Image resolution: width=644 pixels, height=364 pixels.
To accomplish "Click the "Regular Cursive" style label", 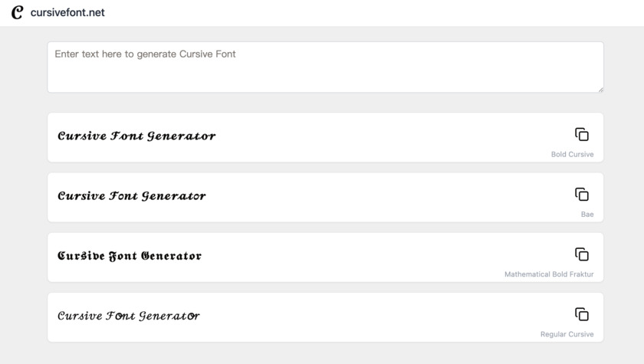I will tap(567, 334).
